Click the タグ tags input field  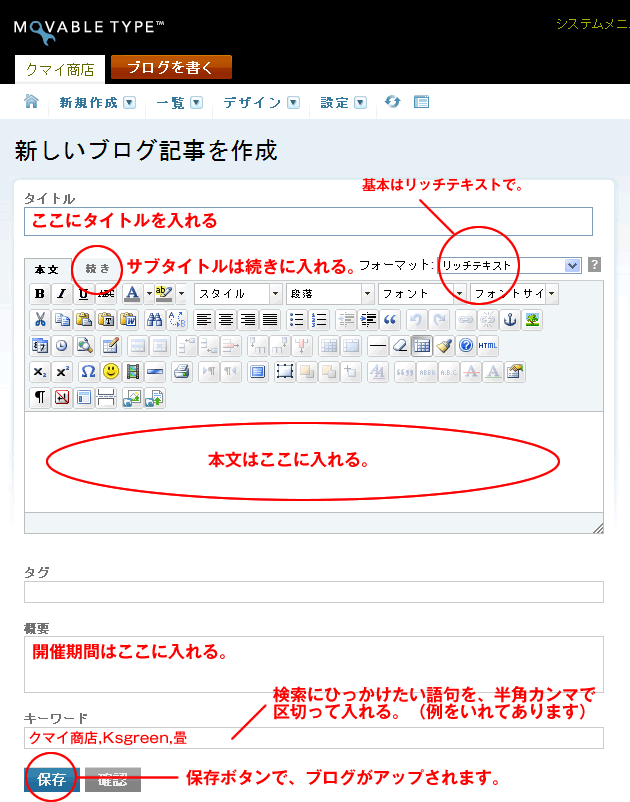coord(314,592)
